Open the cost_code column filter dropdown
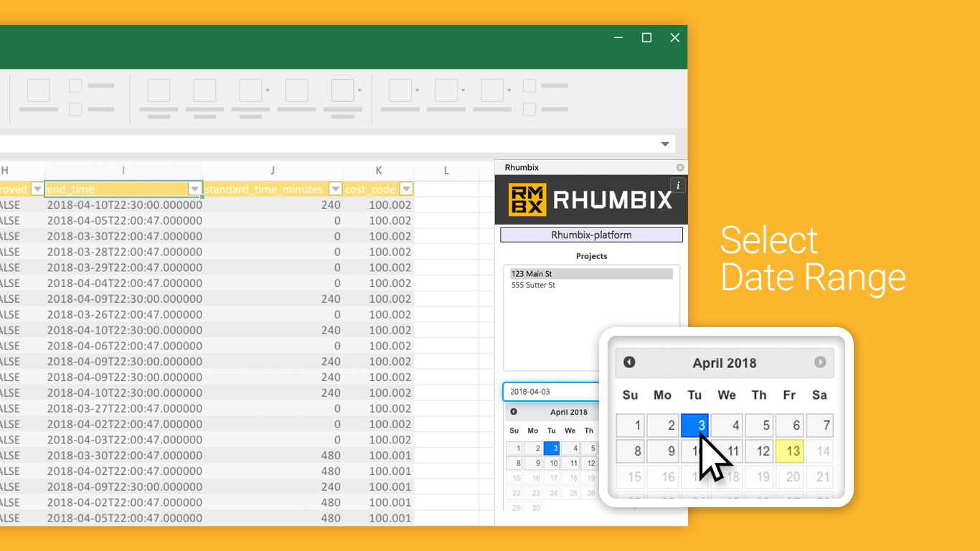980x551 pixels. click(406, 189)
